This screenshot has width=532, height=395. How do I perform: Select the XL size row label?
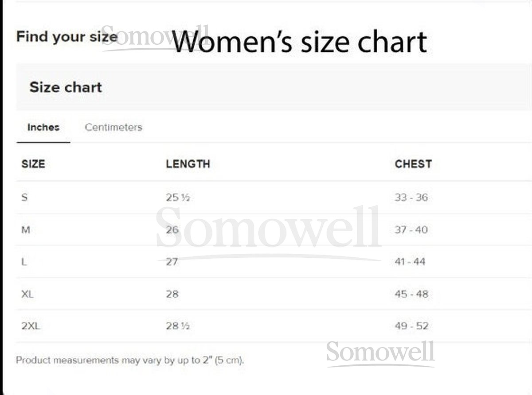(27, 294)
